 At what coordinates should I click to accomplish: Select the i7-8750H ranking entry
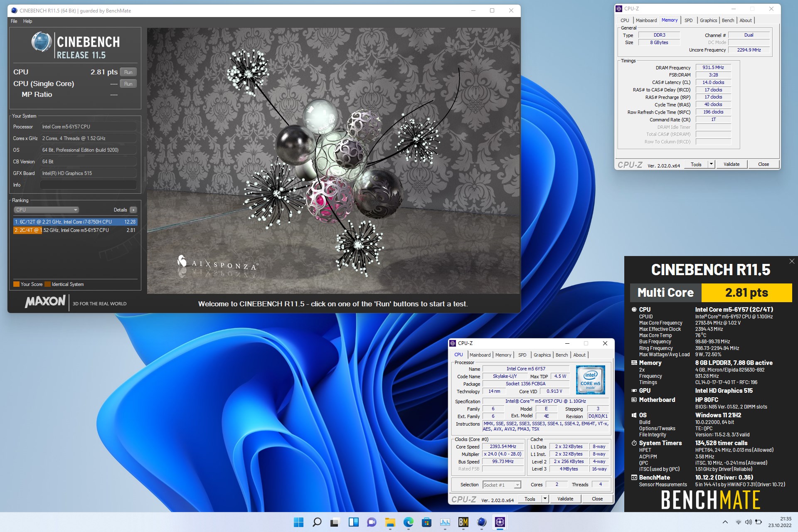75,222
